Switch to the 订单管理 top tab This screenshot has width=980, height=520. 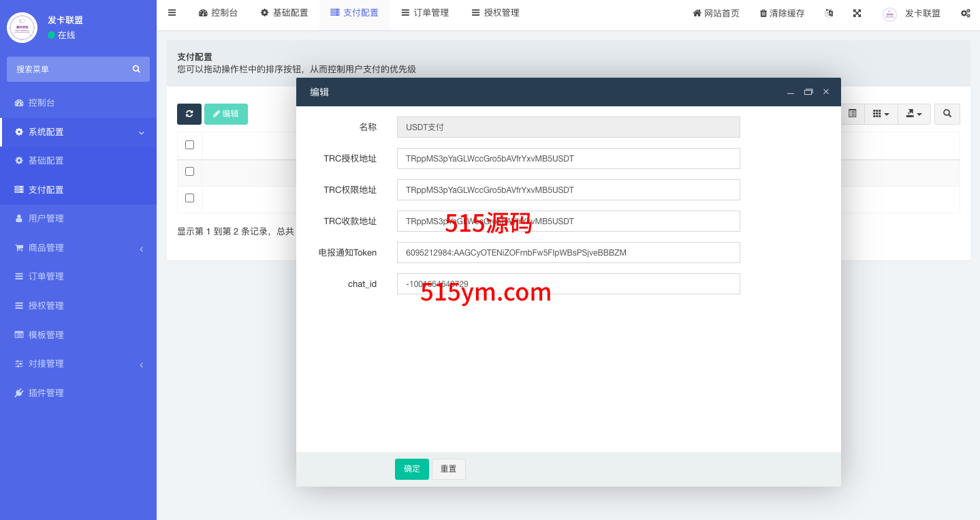pyautogui.click(x=425, y=13)
